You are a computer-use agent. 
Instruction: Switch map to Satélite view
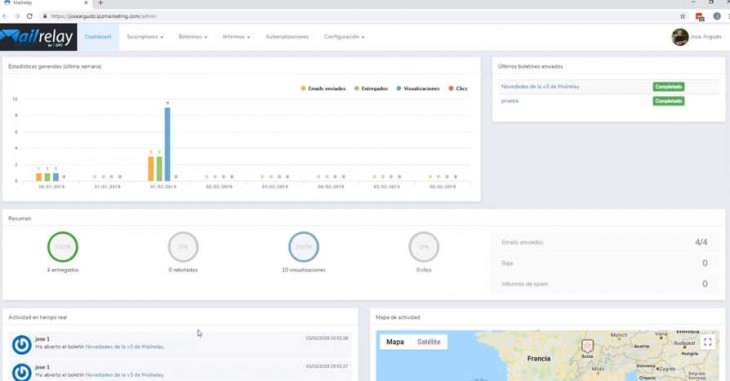point(429,342)
